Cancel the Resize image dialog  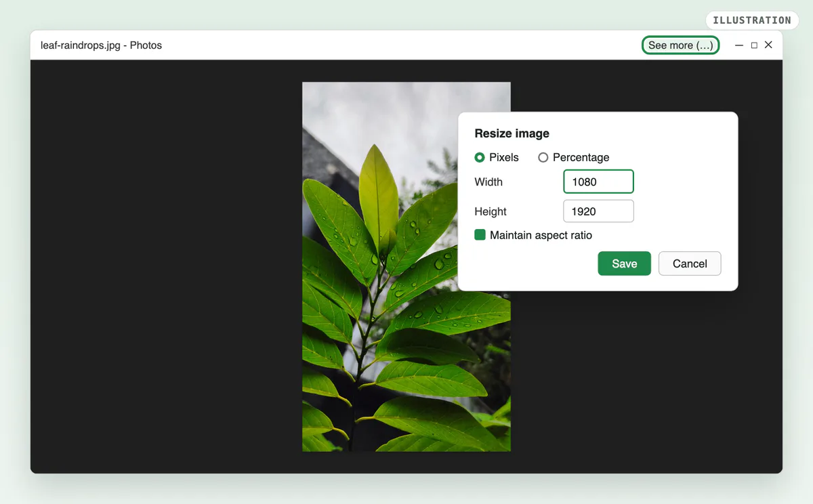click(690, 264)
